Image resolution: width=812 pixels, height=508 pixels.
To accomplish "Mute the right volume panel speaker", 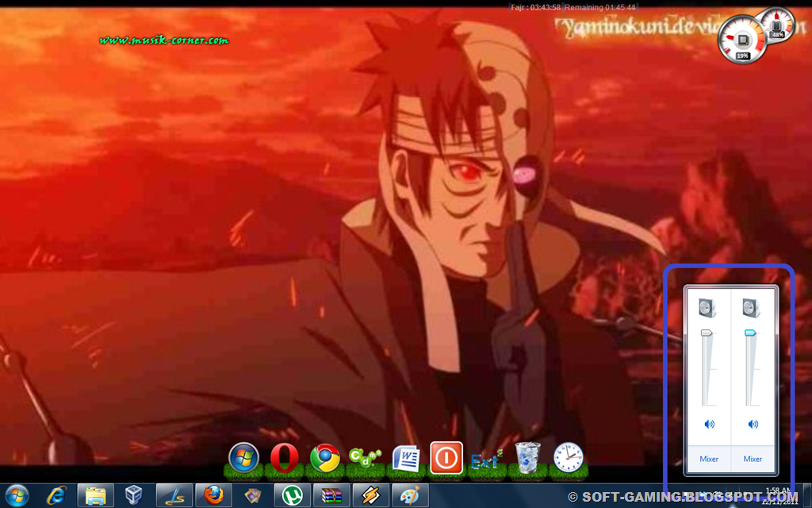I will [753, 424].
